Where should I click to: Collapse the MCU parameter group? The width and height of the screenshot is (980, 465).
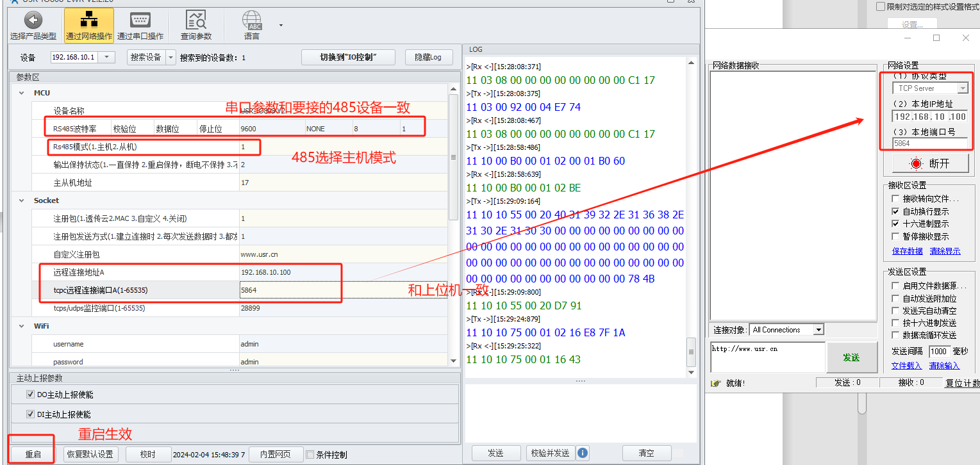22,93
